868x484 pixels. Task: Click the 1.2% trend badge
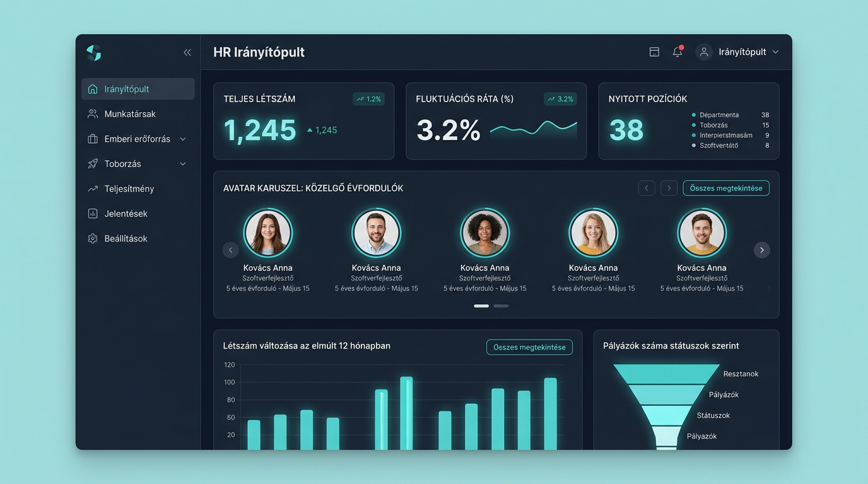point(369,99)
